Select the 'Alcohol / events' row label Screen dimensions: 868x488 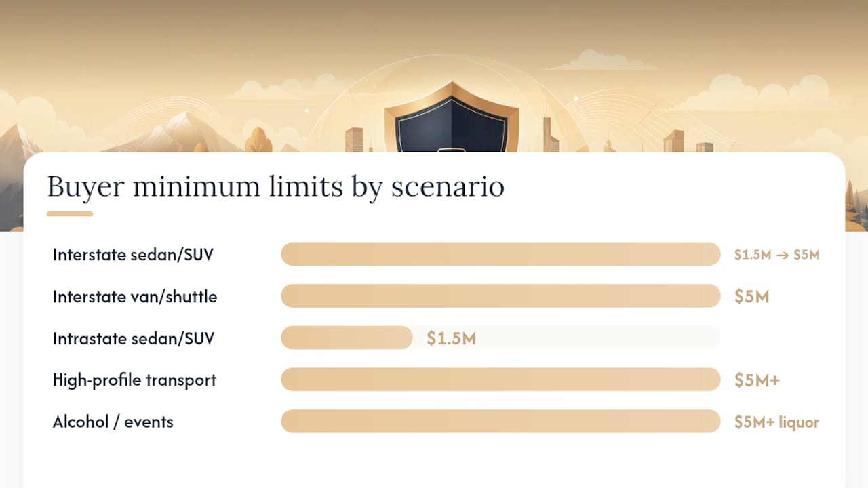tap(113, 422)
